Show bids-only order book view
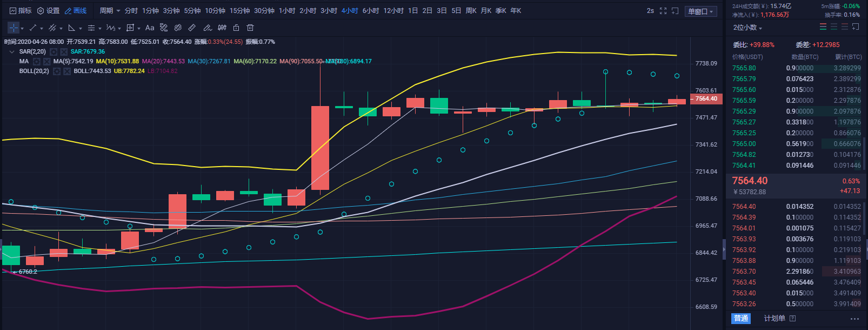The image size is (868, 330). (834, 27)
